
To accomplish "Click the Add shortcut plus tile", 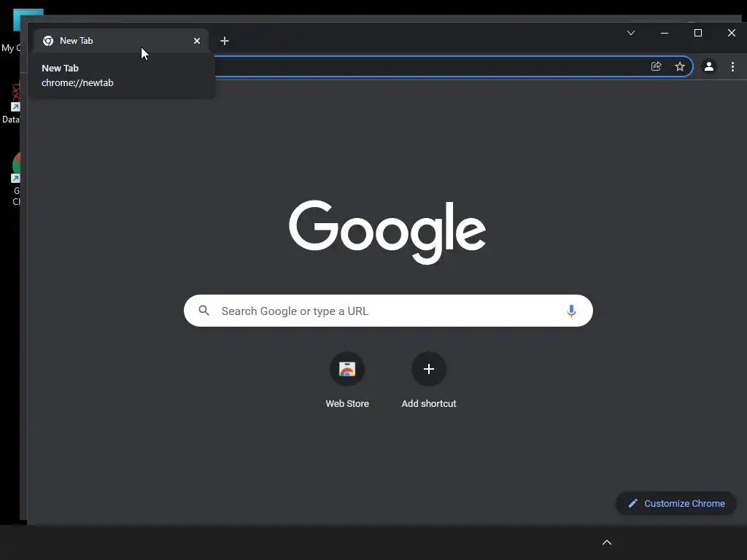I will [x=429, y=369].
